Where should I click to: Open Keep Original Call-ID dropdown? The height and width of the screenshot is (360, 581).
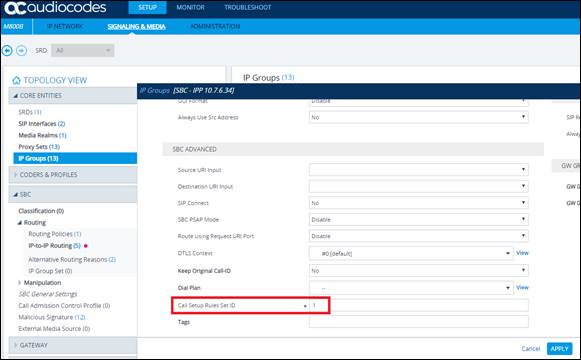click(x=419, y=271)
